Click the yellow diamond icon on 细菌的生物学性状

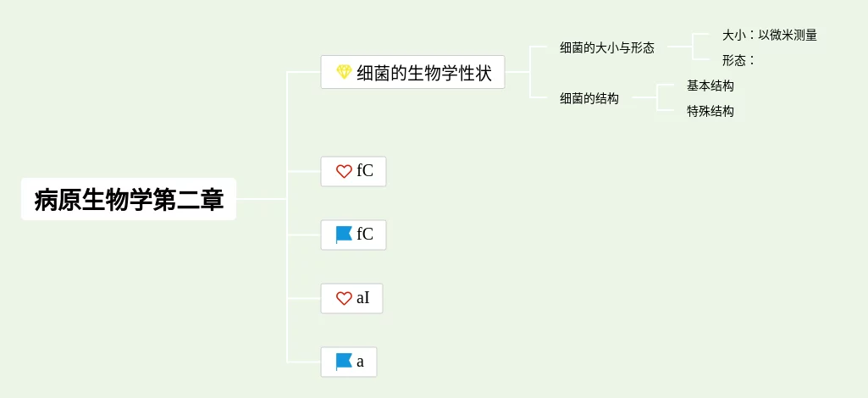(x=344, y=72)
